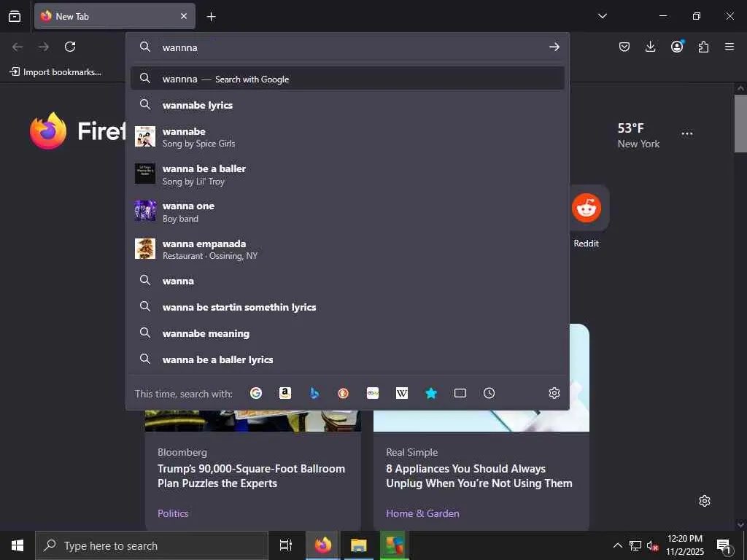Open the Extensions puzzle icon
This screenshot has height=560, width=747.
pos(703,47)
